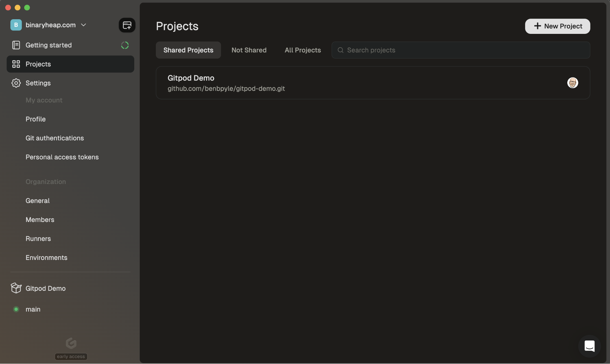Click the green status dot for main
This screenshot has width=610, height=364.
16,309
